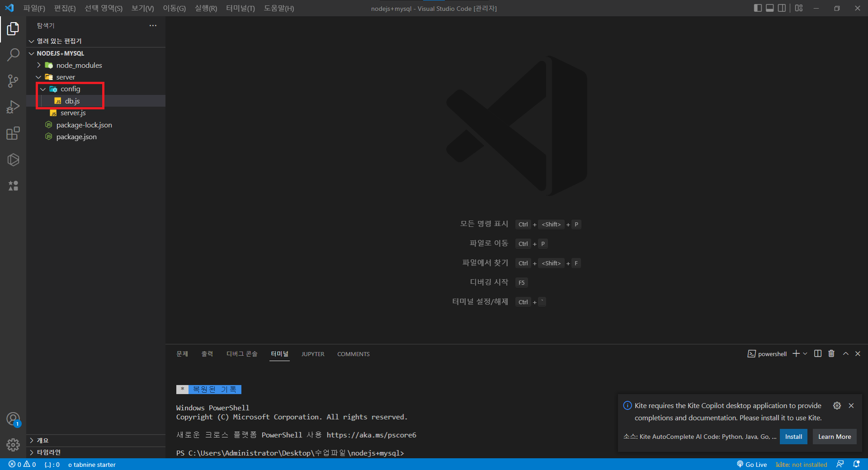The height and width of the screenshot is (470, 868).
Task: Open the 터미널(T) menu
Action: coord(241,8)
